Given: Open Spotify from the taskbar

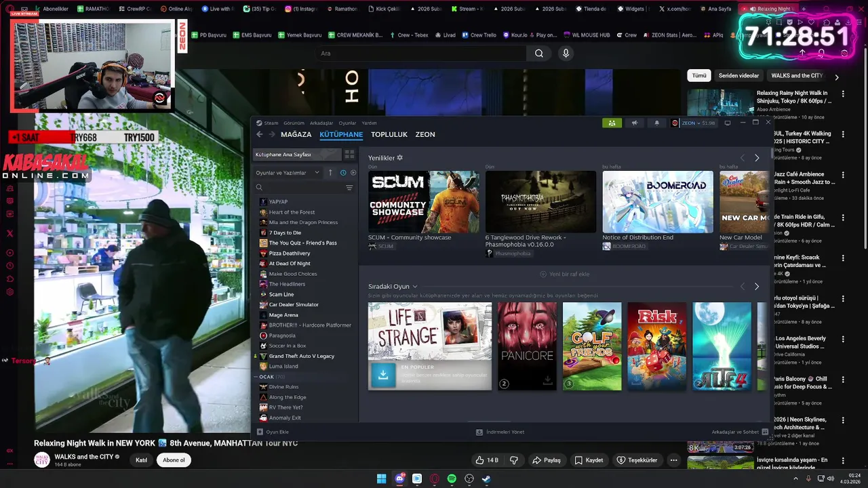Looking at the screenshot, I should 452,479.
